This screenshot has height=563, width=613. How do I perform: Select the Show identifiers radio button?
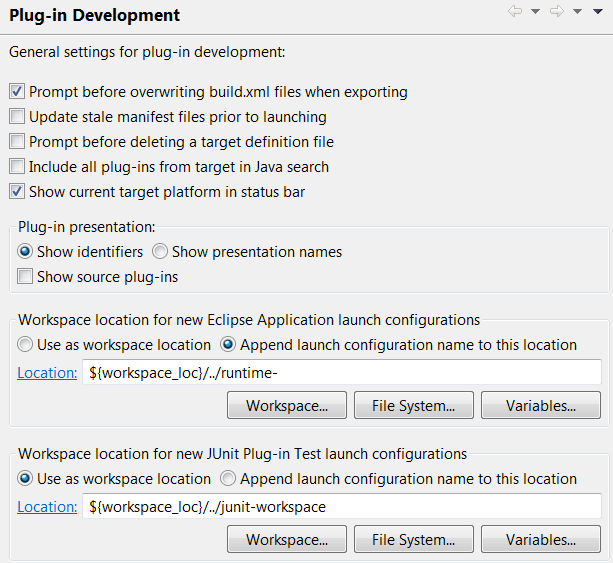click(x=25, y=252)
